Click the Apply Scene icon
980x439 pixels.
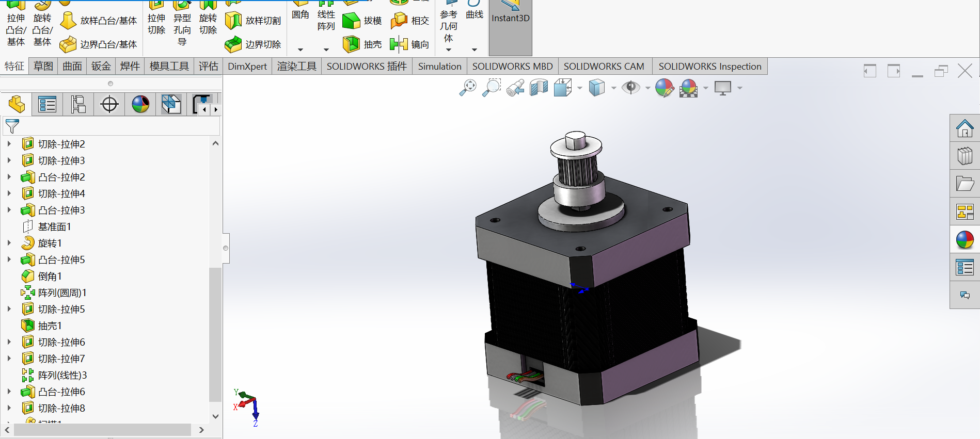click(689, 88)
